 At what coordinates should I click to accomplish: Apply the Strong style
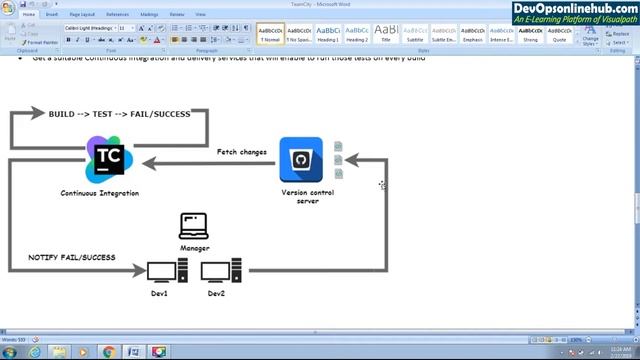click(x=531, y=33)
